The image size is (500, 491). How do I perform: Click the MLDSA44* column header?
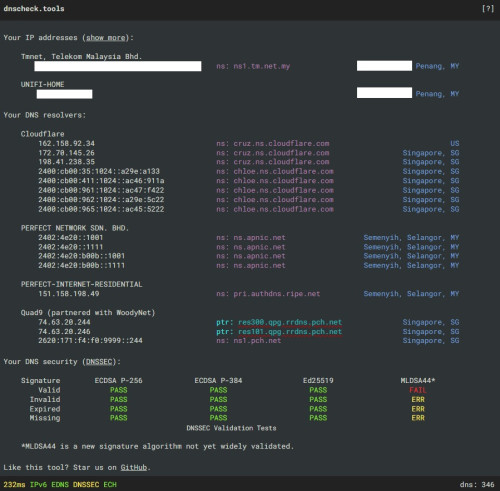coord(418,380)
